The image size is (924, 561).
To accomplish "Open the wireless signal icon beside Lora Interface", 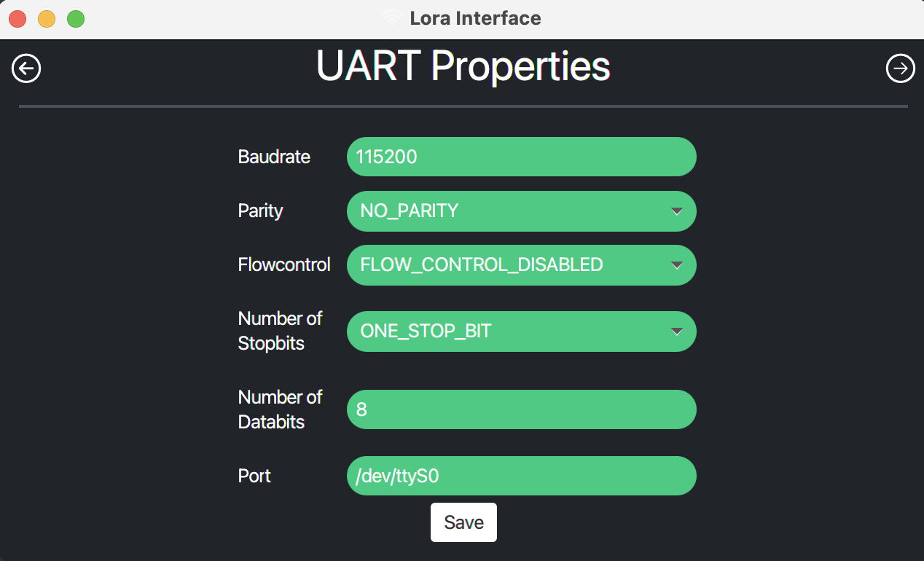I will 393,17.
